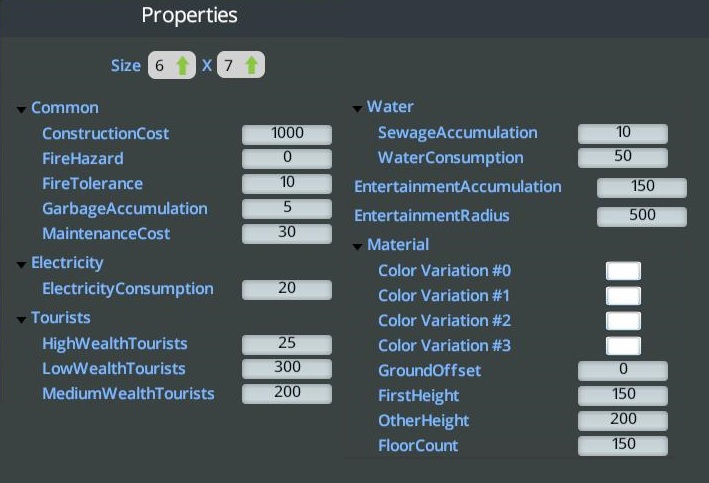Open Color Variation #1 swatch
The width and height of the screenshot is (709, 483).
pos(623,296)
